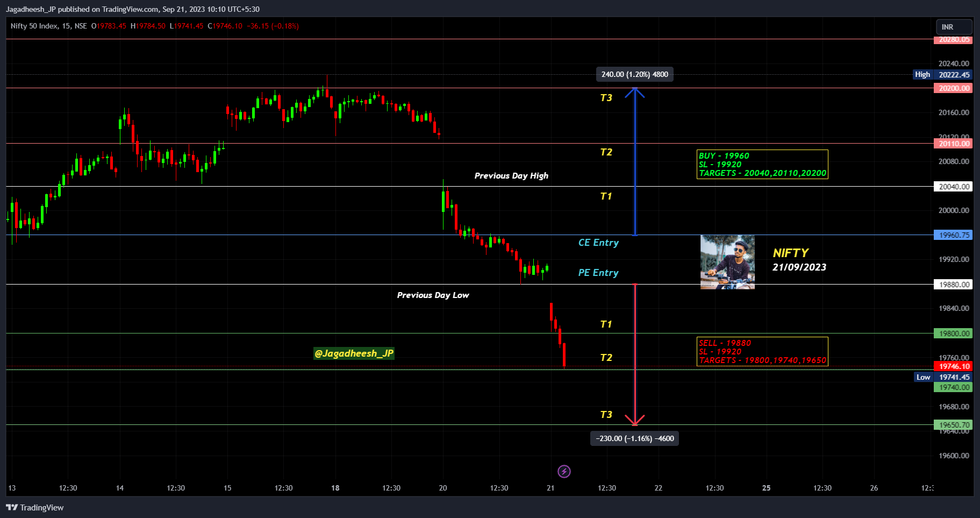Image resolution: width=980 pixels, height=518 pixels.
Task: Click the change value -36.15 (-0.18%)
Action: 273,26
